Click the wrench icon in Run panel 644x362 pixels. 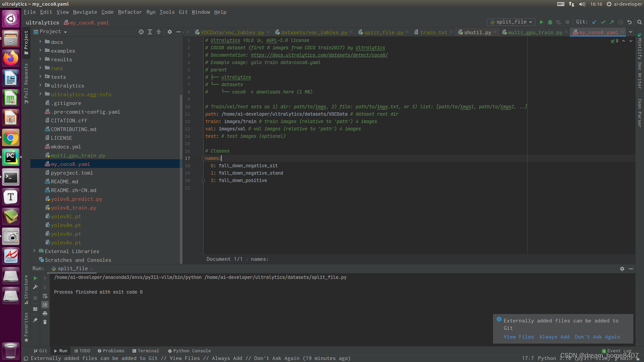35,287
